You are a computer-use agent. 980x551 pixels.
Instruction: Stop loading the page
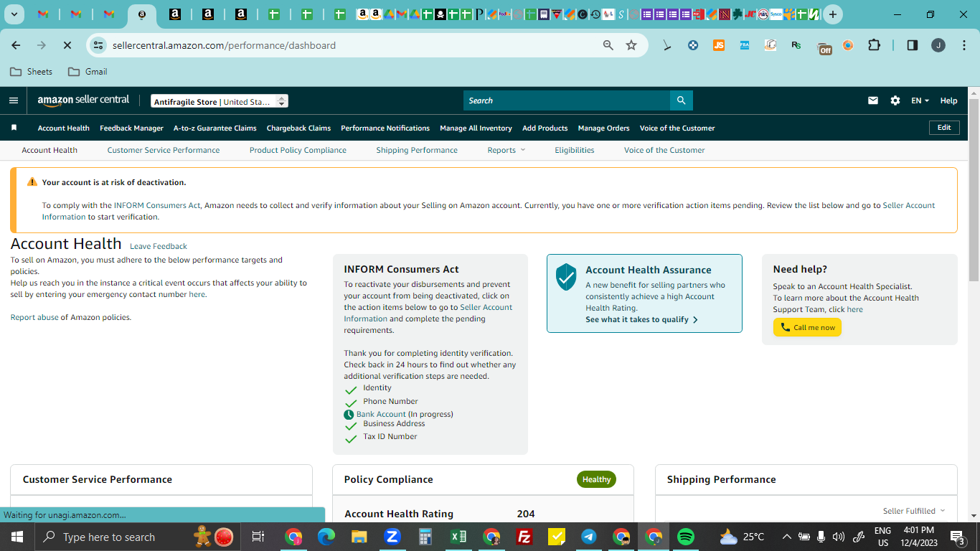pyautogui.click(x=67, y=45)
